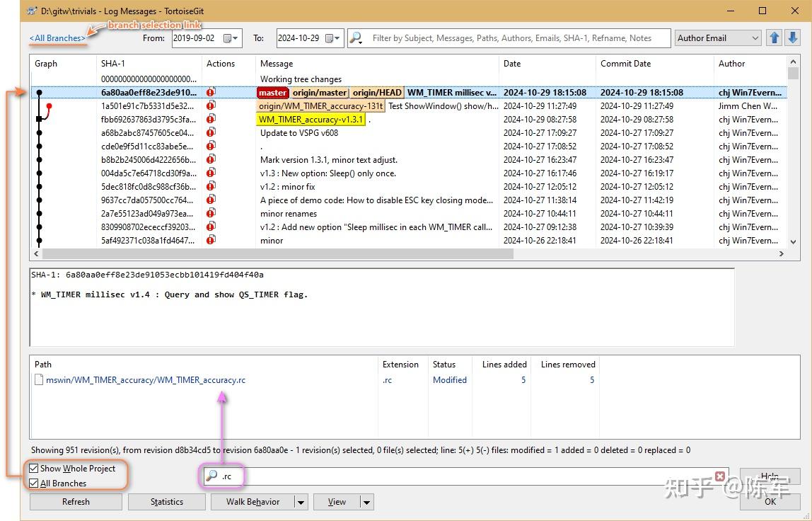Click the file icon beside WM_TIMER_accuracy.rc
The height and width of the screenshot is (521, 812).
coord(40,380)
